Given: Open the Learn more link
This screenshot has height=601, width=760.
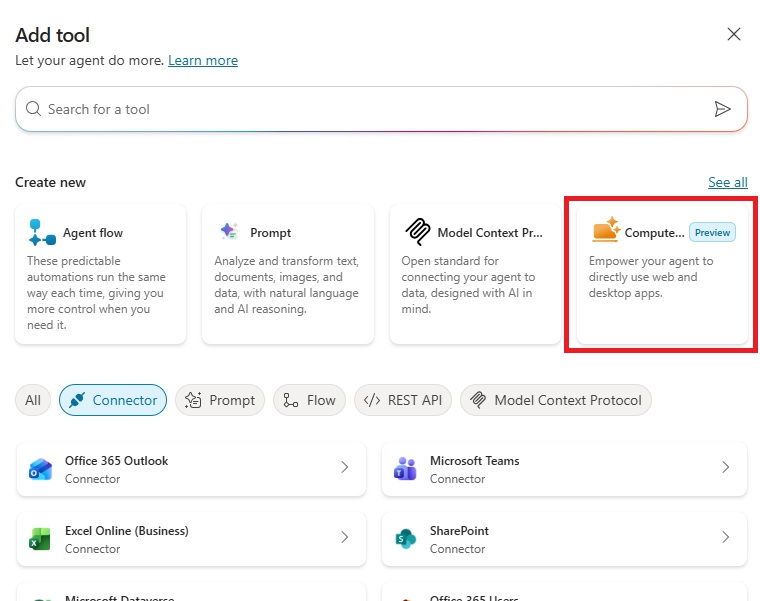Looking at the screenshot, I should [203, 60].
